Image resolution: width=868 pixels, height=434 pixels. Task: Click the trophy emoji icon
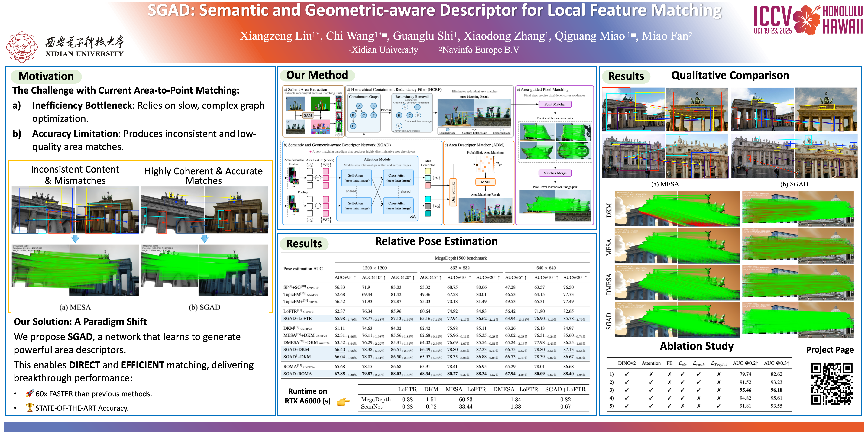(x=30, y=407)
